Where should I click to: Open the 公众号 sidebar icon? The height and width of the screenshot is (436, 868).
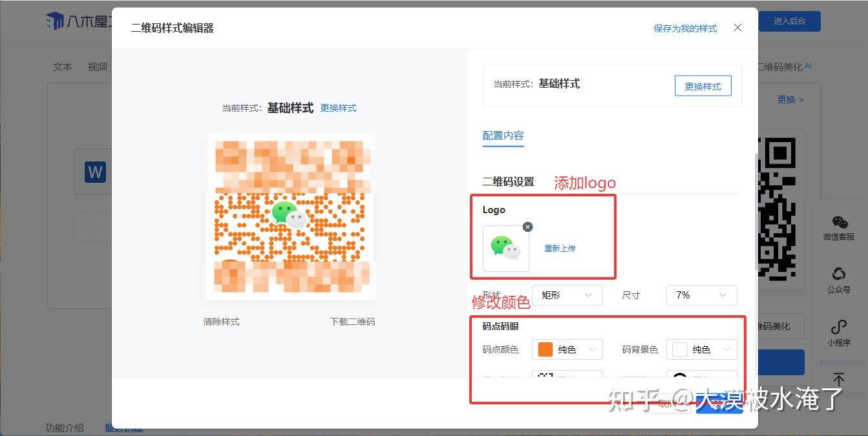839,281
